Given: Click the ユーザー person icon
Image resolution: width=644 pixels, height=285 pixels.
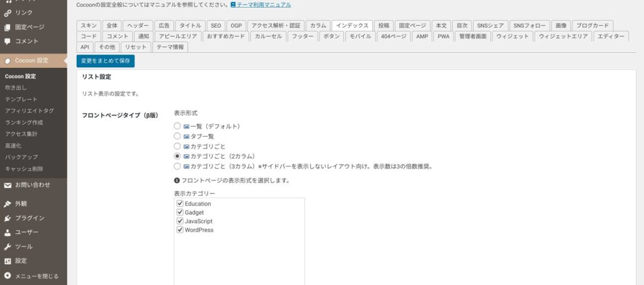Looking at the screenshot, I should point(8,232).
